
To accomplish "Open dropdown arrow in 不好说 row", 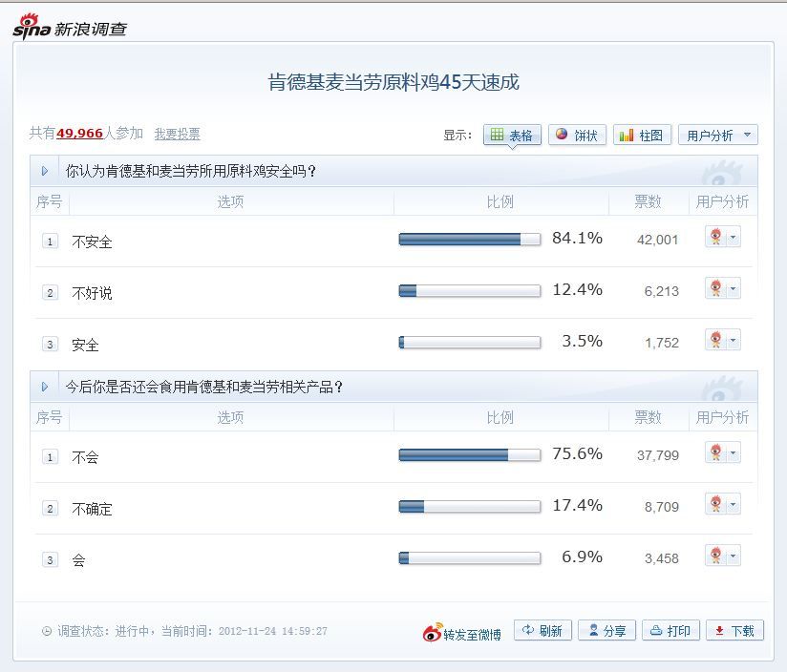I will pos(734,288).
